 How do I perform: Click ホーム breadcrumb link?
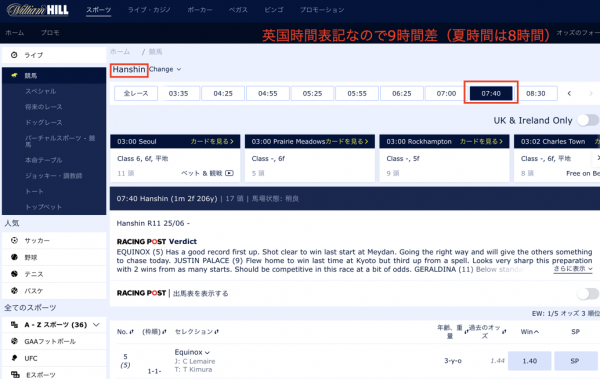click(120, 52)
